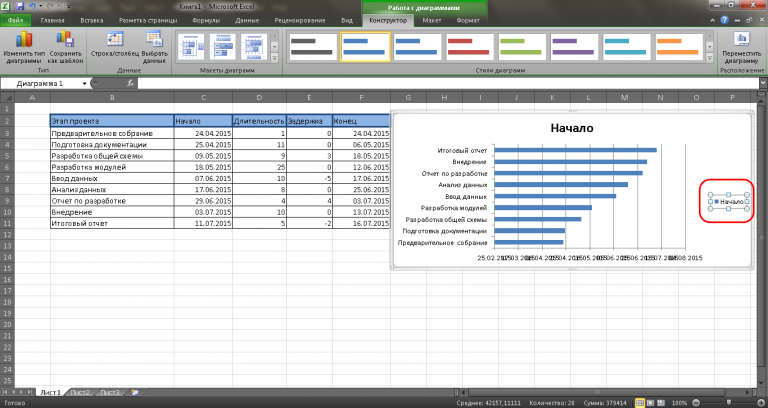Viewport: 768px width, 408px height.
Task: Click the insert new sheet tab icon
Action: pos(134,393)
